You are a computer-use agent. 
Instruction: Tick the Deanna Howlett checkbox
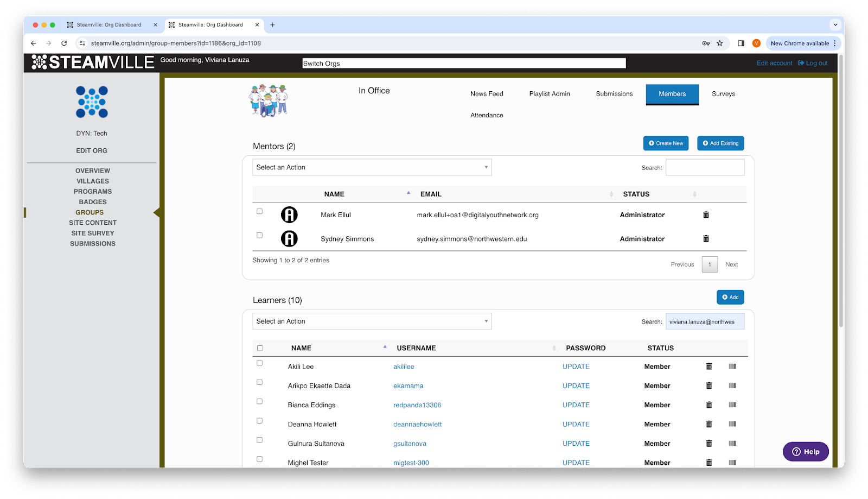click(259, 421)
